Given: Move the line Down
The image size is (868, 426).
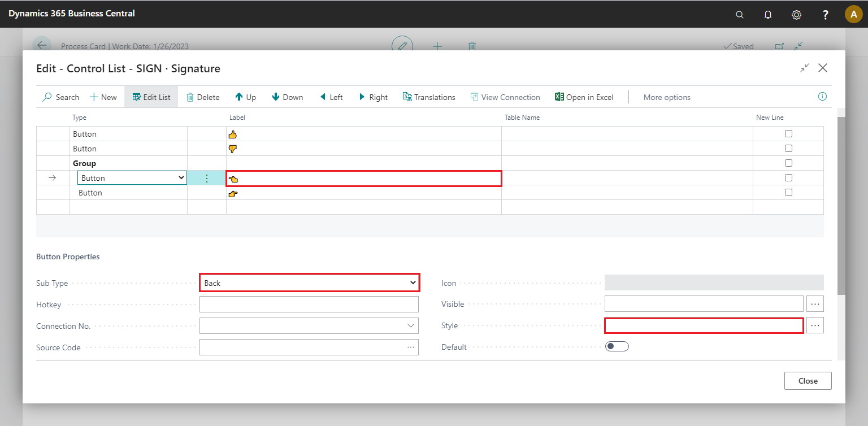Looking at the screenshot, I should (x=288, y=97).
